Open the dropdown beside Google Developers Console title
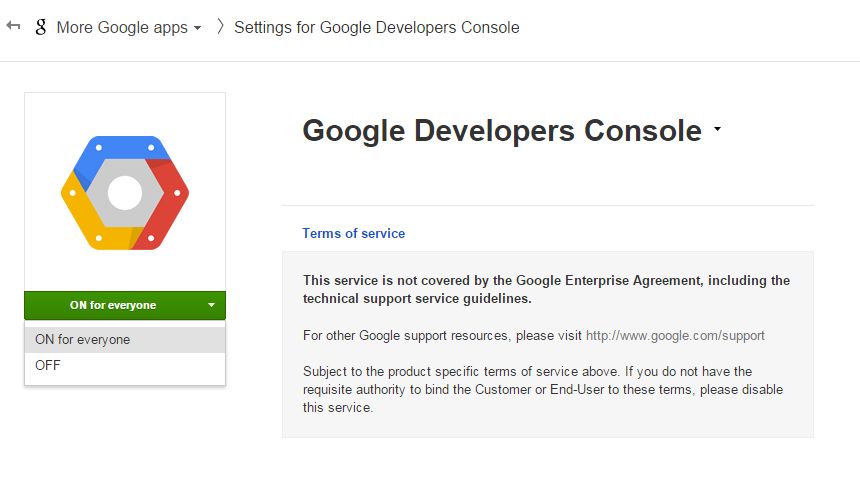The height and width of the screenshot is (491, 860). point(717,130)
